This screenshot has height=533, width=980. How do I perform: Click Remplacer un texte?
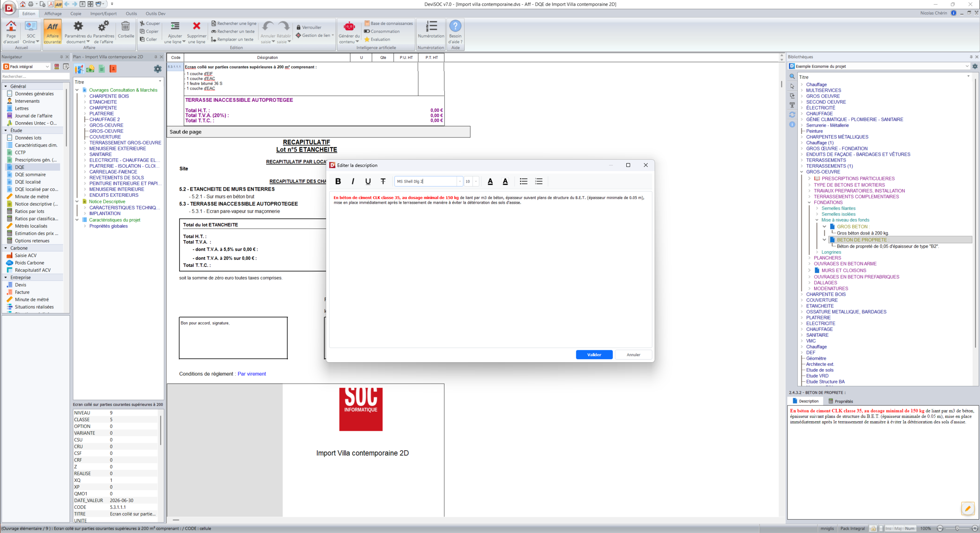232,39
